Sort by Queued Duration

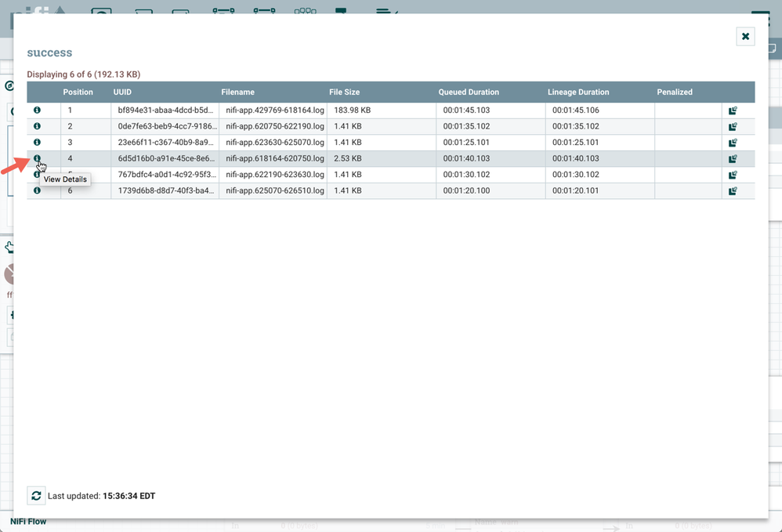(x=469, y=92)
